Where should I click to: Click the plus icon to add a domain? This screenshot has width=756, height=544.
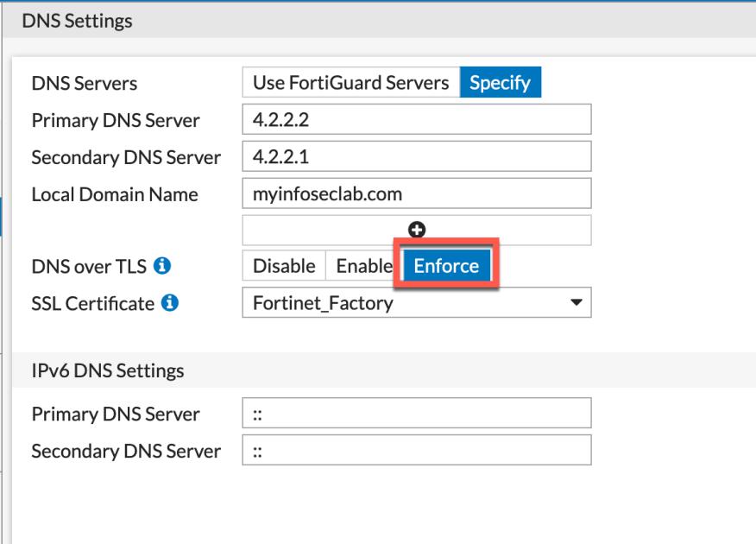click(417, 230)
